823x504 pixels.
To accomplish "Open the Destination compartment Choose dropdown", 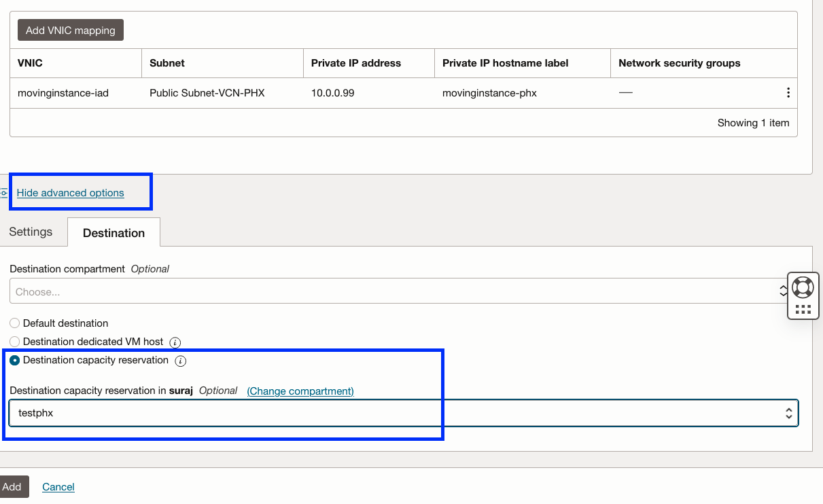I will coord(394,292).
